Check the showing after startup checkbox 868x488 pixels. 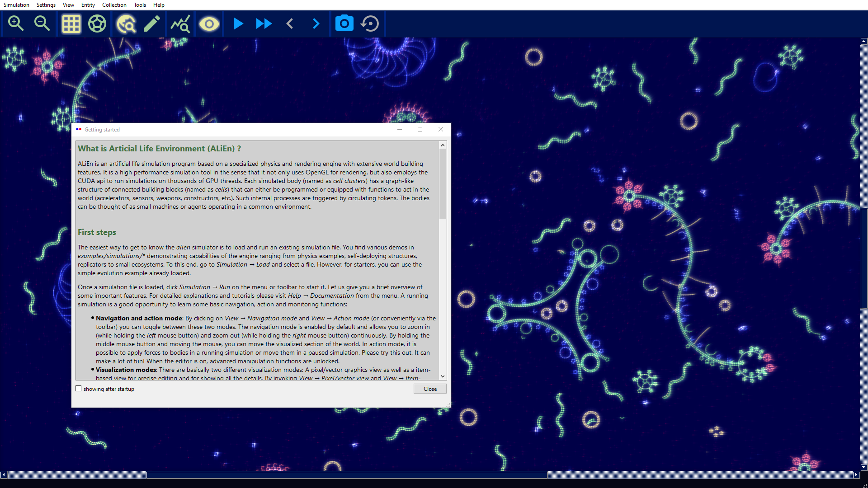[x=79, y=389]
